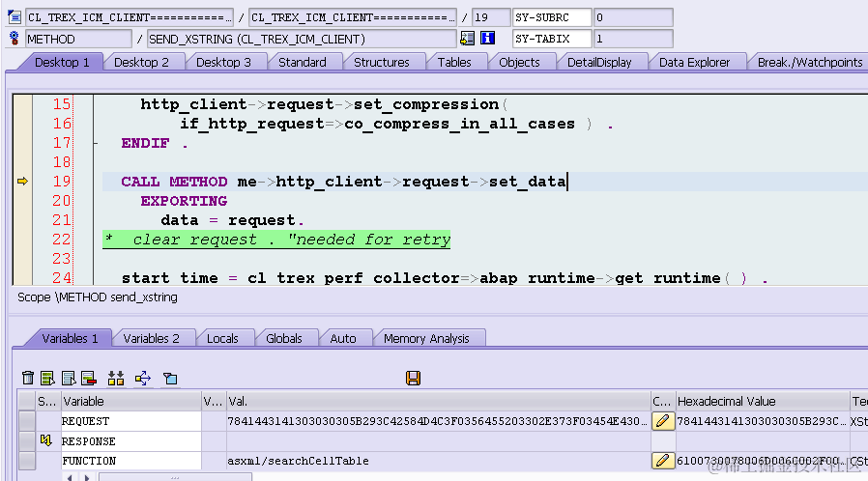Viewport: 868px width, 481px height.
Task: Click the pencil edit icon in REQUEST row
Action: click(663, 421)
